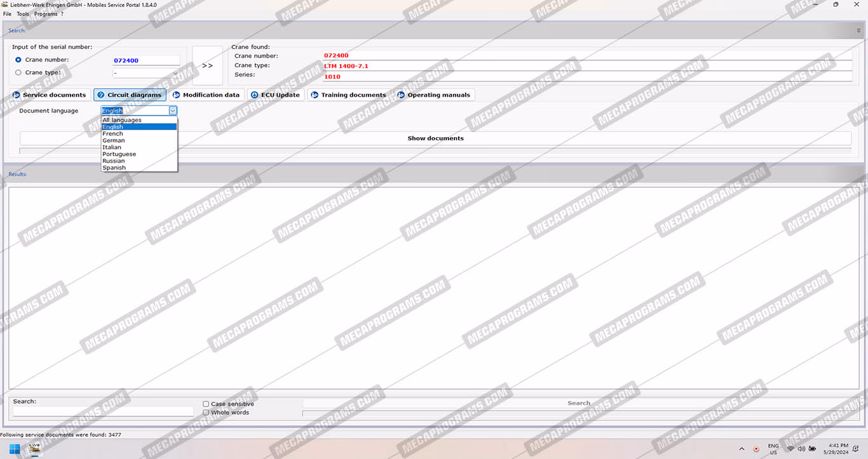868x459 pixels.
Task: Select the Crane number radio button
Action: [x=18, y=60]
